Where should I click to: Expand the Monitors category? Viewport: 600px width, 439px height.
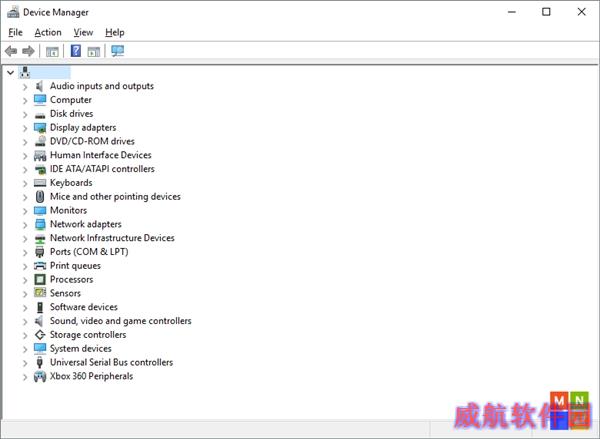(x=25, y=211)
